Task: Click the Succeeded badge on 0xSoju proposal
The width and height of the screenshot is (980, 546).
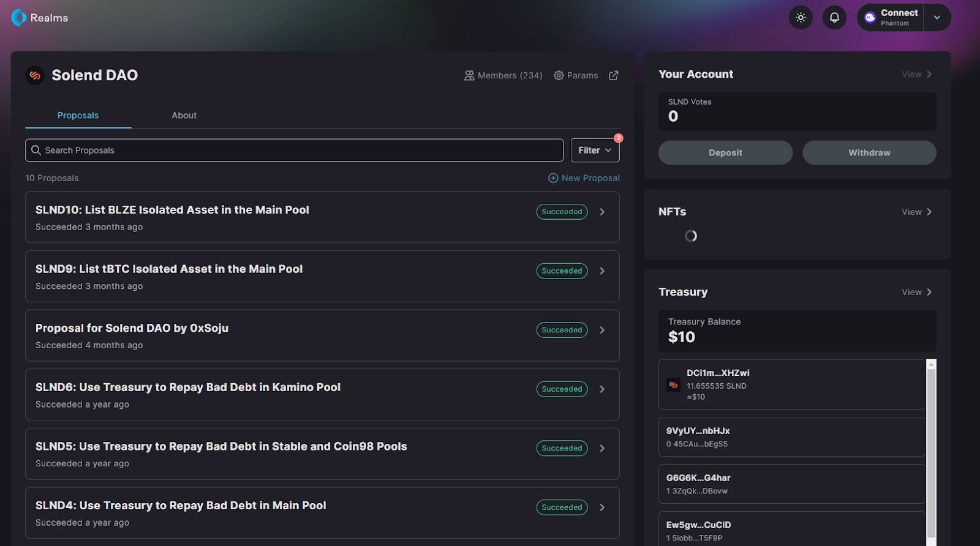Action: click(562, 330)
